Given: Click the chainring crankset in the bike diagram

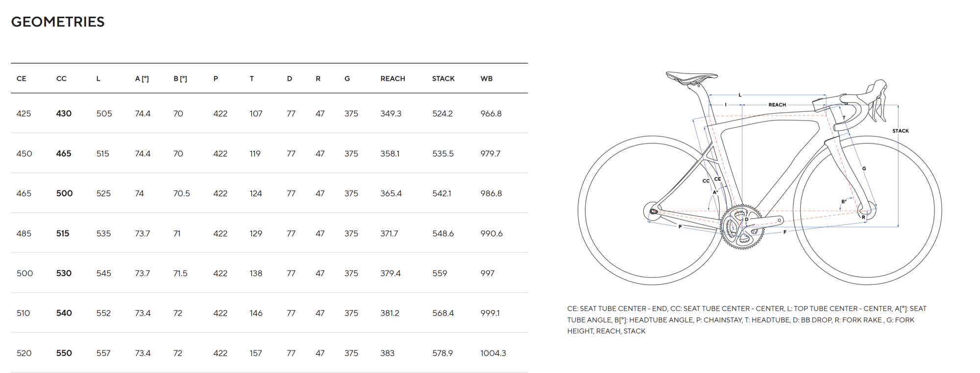Looking at the screenshot, I should point(741,228).
